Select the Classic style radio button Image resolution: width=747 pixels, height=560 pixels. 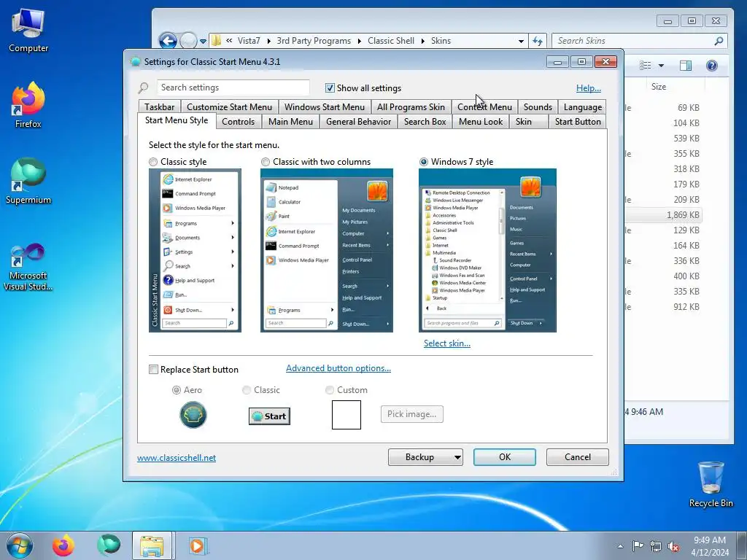(153, 162)
